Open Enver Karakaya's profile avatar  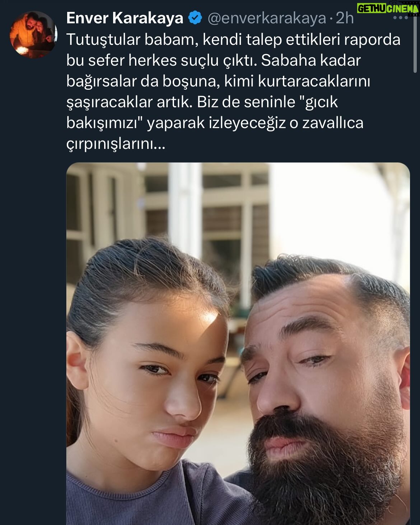click(33, 35)
